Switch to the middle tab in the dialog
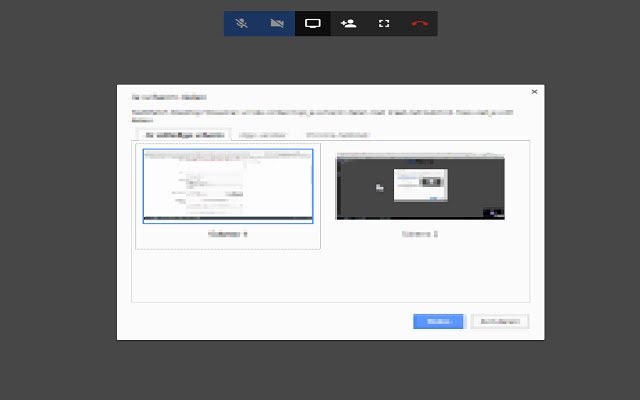 click(263, 135)
